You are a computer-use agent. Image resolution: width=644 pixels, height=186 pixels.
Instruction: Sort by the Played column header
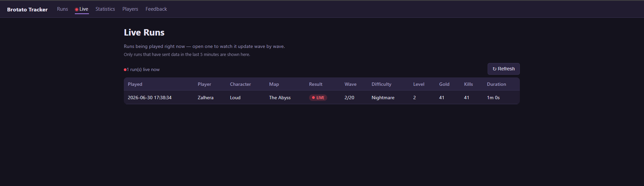(x=135, y=84)
